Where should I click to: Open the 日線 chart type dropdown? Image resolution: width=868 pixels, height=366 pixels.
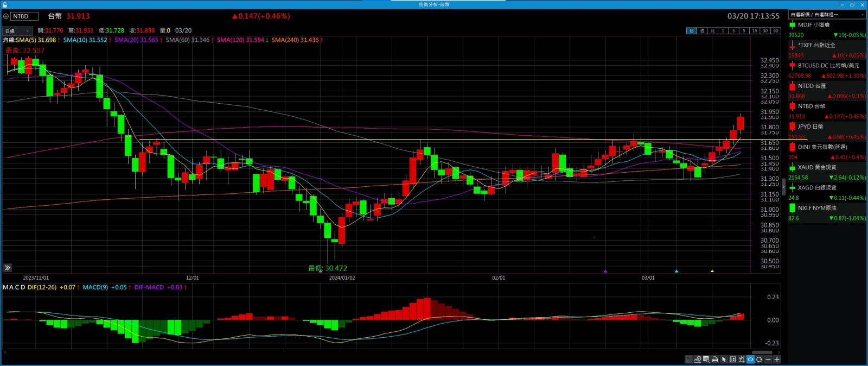pos(17,31)
